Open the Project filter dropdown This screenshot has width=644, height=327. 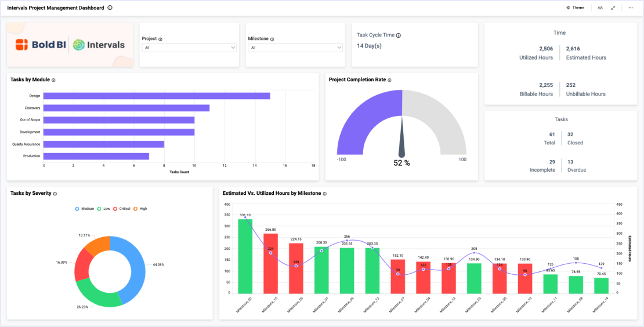[x=189, y=48]
